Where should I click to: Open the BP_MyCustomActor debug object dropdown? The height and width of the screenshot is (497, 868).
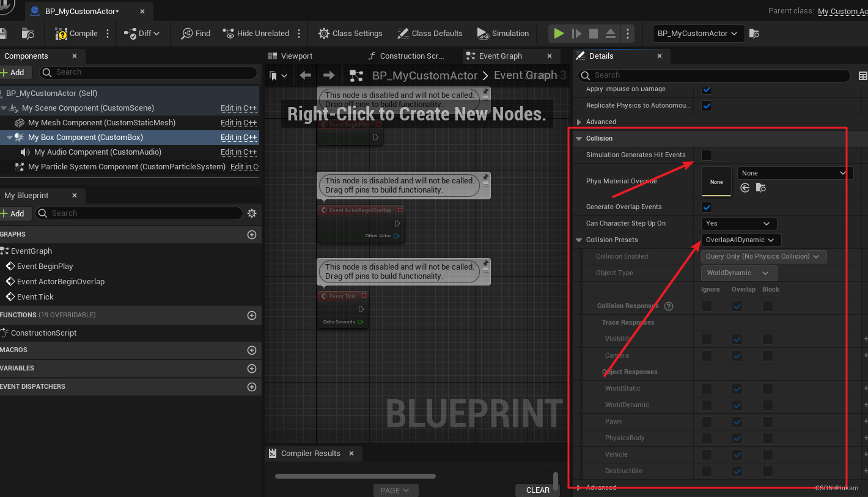[x=699, y=34]
